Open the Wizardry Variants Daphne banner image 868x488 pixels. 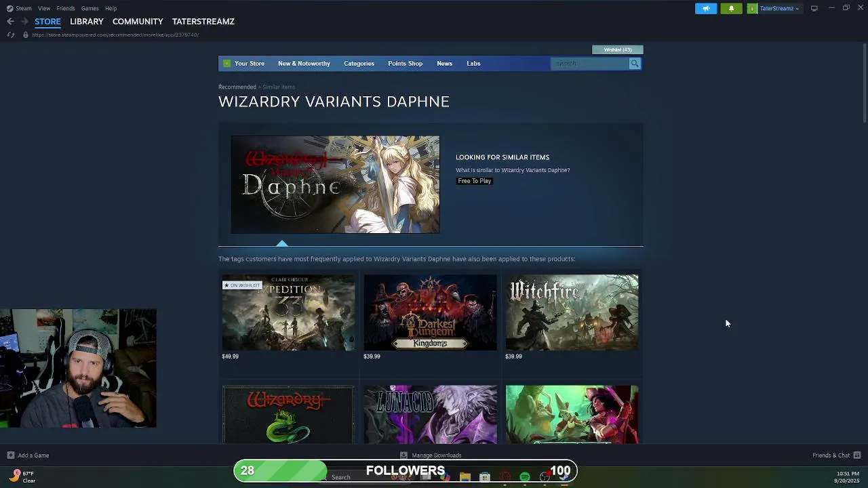tap(335, 184)
